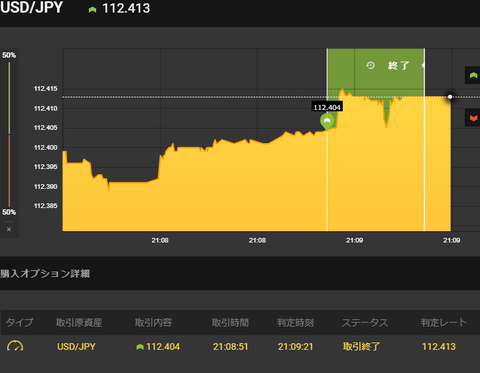Screen dimensions: 480x373
Task: Click the 112.413 judgment rate cell
Action: [x=439, y=347]
